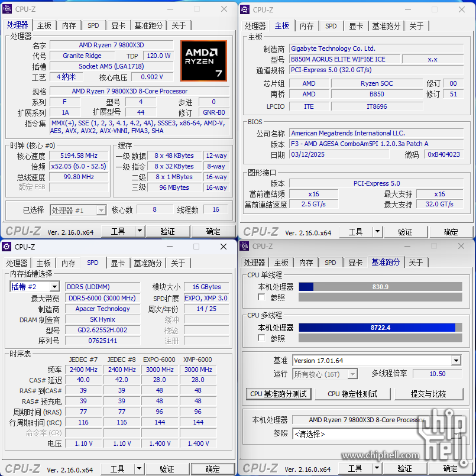The width and height of the screenshot is (476, 476).
Task: Select SPD tab in the mainboard window
Action: coord(331,26)
